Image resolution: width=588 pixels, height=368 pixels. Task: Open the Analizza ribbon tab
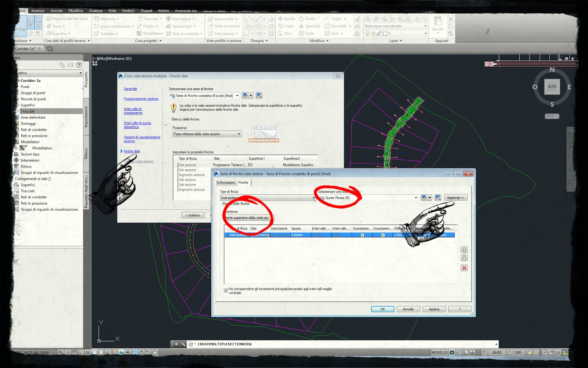click(95, 11)
